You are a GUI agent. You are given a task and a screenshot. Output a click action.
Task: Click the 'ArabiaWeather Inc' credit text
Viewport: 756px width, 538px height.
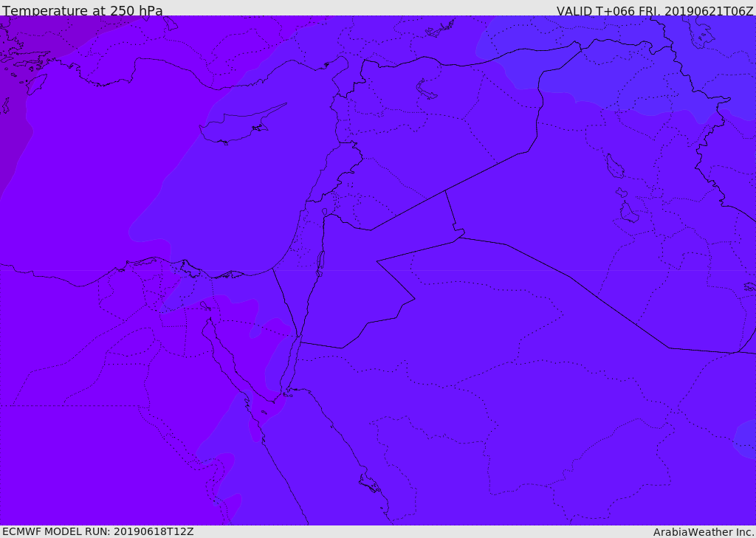click(x=703, y=532)
